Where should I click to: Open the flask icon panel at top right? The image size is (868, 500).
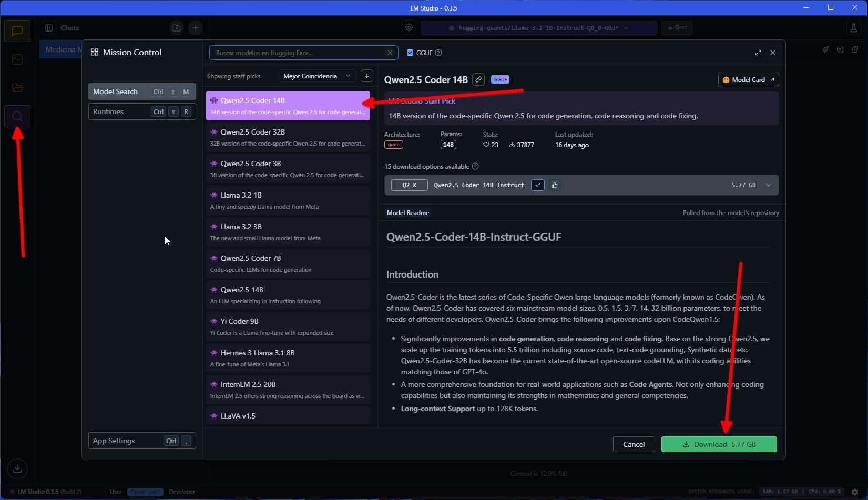pyautogui.click(x=853, y=28)
